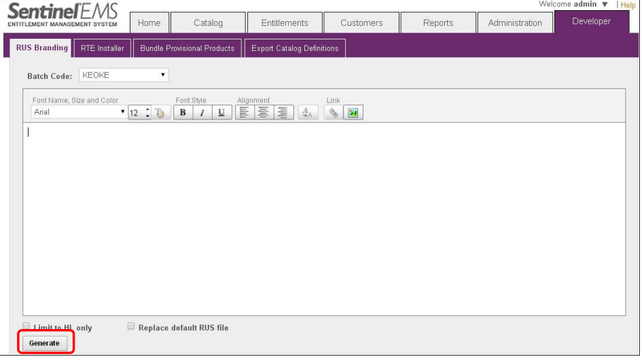Viewport: 644px width, 359px height.
Task: Enable Limit to HL only checkbox
Action: (27, 327)
